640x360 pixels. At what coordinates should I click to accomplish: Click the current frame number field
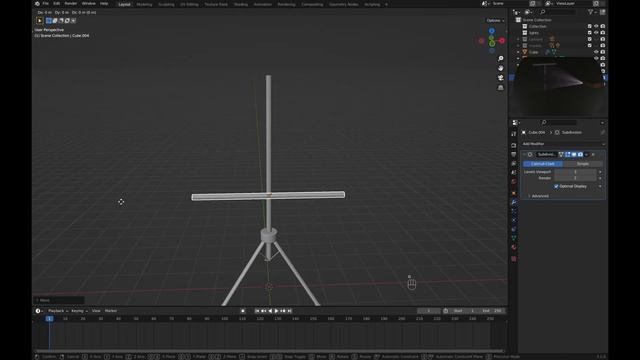click(429, 311)
